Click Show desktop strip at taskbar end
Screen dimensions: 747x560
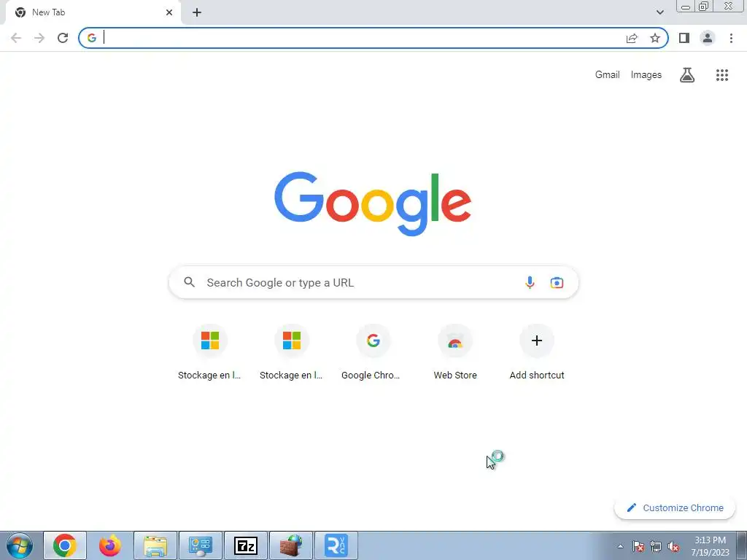point(742,545)
